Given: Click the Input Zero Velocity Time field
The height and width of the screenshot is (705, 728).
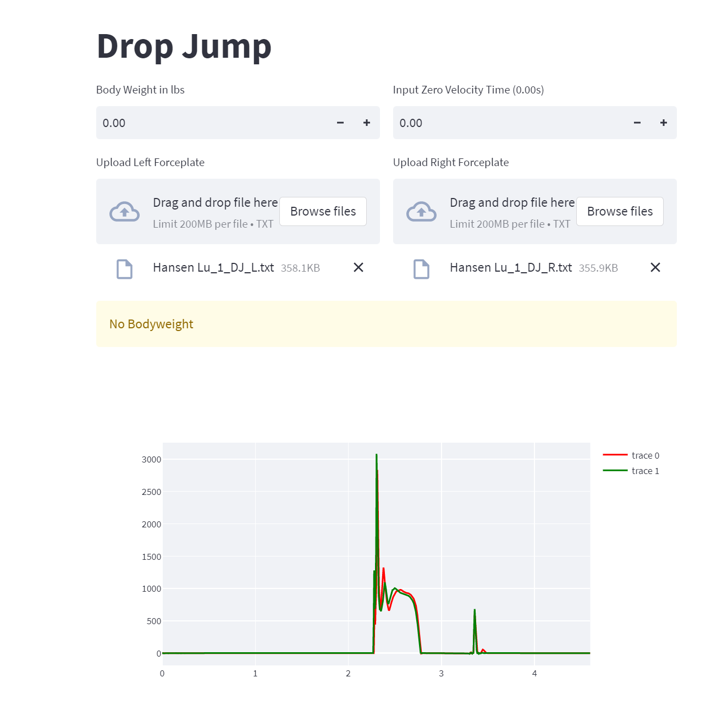Looking at the screenshot, I should (x=511, y=123).
